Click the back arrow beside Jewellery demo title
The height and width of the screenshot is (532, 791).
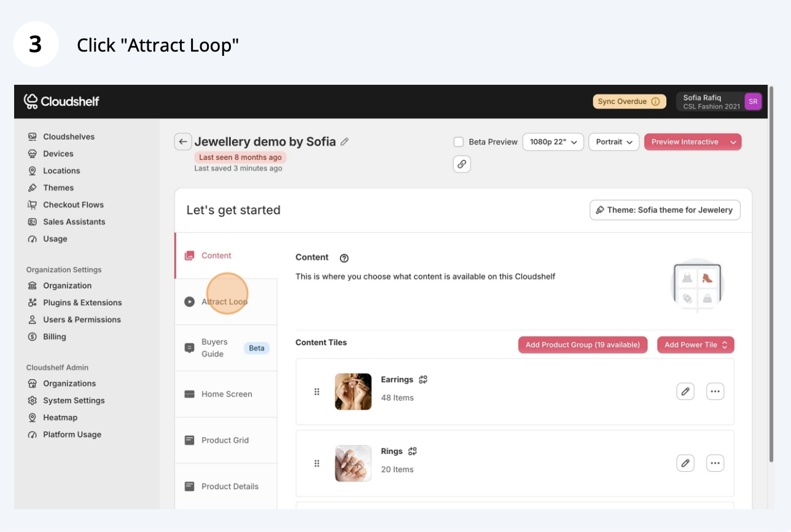(182, 142)
